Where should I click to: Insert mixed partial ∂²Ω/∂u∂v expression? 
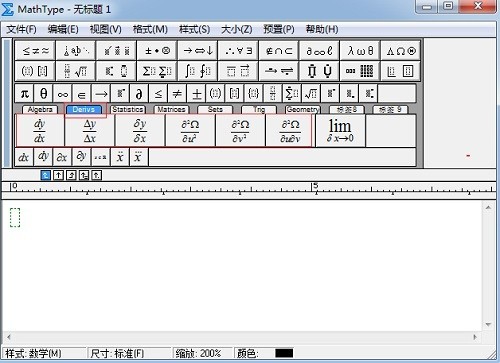point(290,131)
